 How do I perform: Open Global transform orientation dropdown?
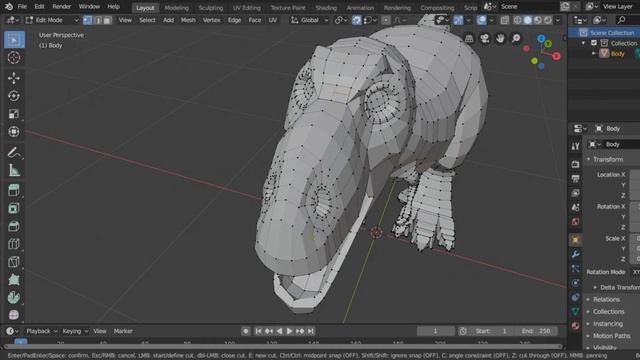point(309,20)
